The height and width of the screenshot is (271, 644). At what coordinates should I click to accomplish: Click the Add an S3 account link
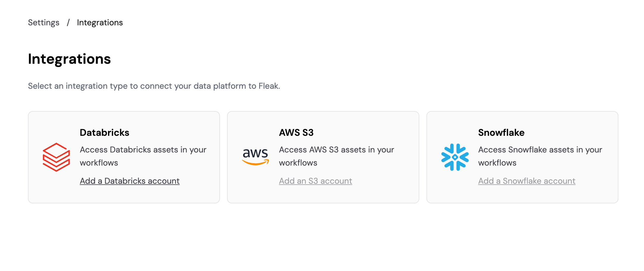[x=315, y=181]
